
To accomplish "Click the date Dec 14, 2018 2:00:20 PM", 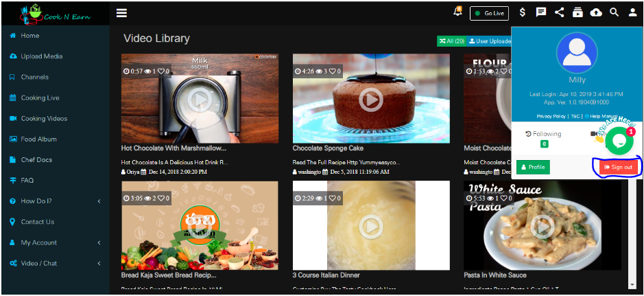I will [178, 172].
